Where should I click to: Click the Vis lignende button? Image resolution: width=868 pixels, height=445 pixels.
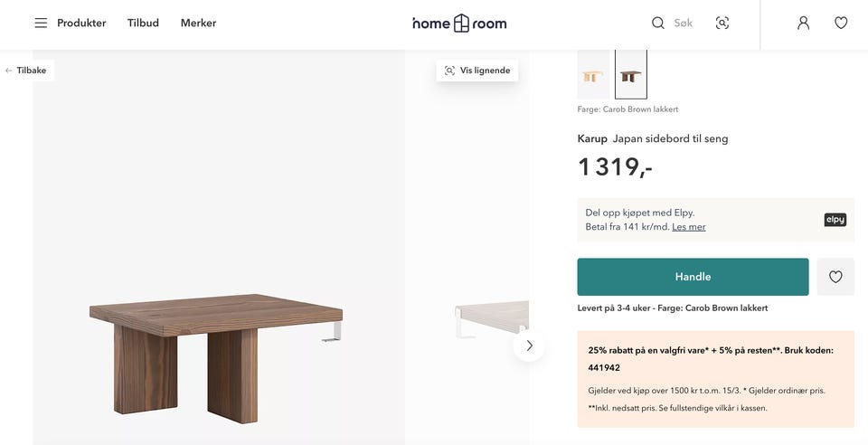[x=477, y=71]
